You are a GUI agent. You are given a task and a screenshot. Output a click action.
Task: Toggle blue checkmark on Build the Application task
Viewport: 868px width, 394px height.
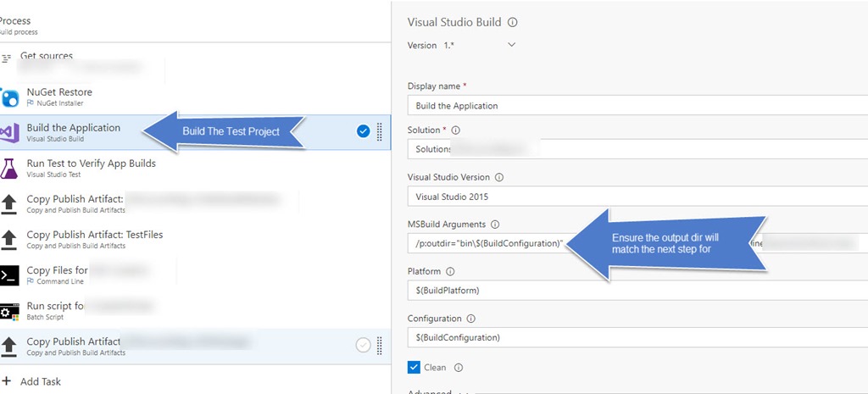point(363,131)
